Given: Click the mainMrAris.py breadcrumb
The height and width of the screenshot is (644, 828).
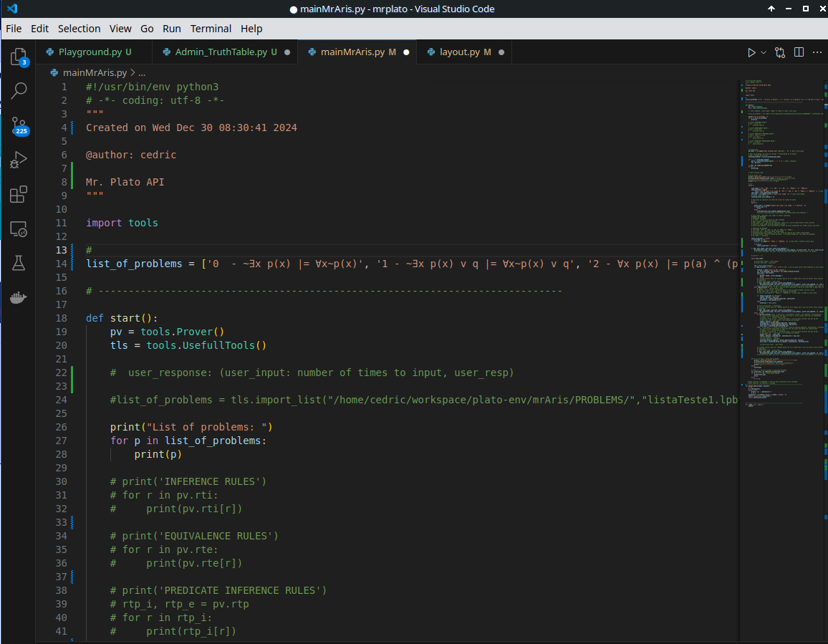Looking at the screenshot, I should 95,73.
